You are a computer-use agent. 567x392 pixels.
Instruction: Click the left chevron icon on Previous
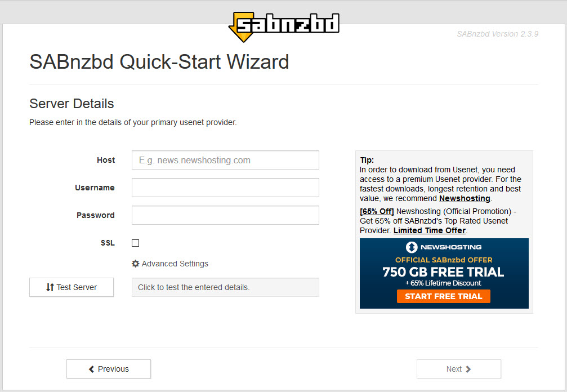91,369
